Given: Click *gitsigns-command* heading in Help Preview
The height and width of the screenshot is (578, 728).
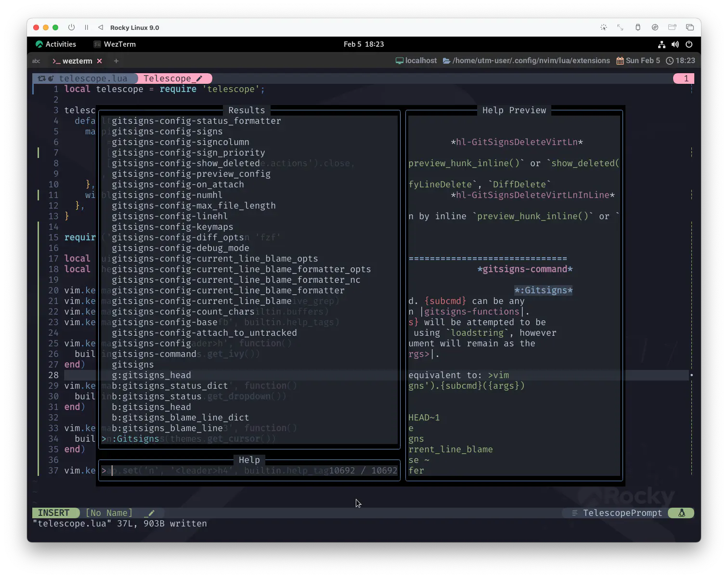Looking at the screenshot, I should [x=525, y=269].
